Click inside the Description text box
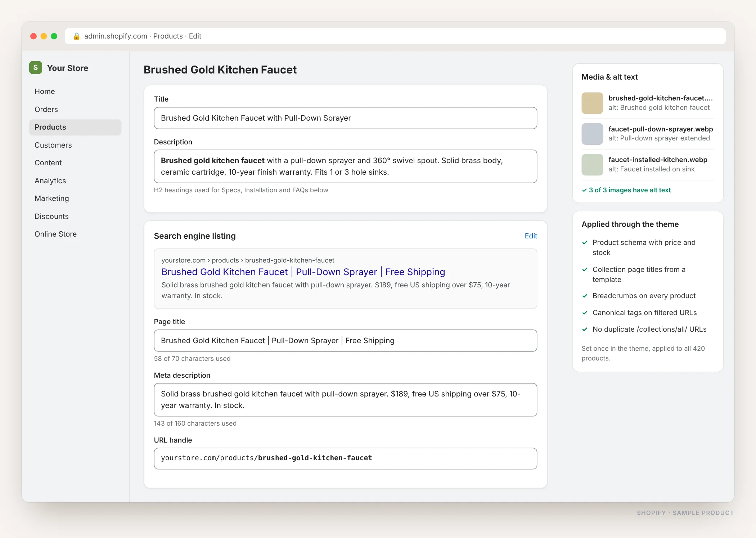The height and width of the screenshot is (538, 756). click(345, 166)
